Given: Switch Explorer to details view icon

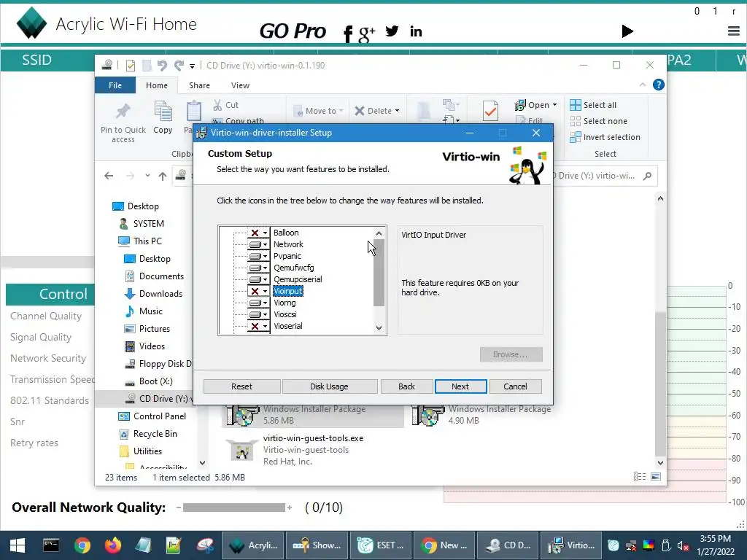Looking at the screenshot, I should (x=640, y=477).
